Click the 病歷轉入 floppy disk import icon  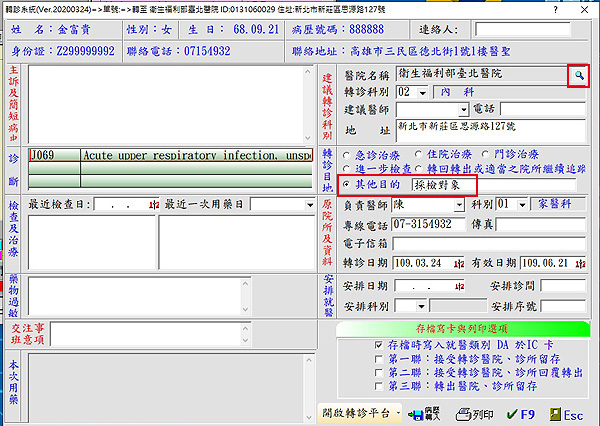[421, 413]
